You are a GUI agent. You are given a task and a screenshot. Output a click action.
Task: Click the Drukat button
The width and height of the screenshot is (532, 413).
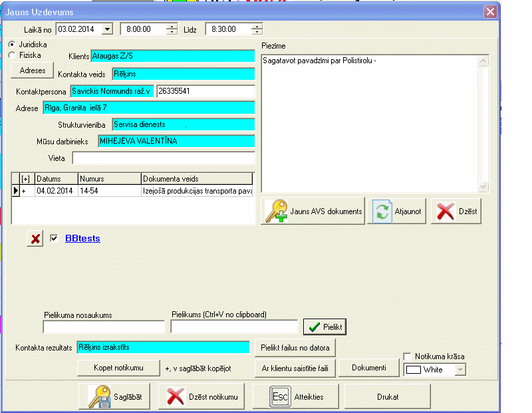[388, 397]
